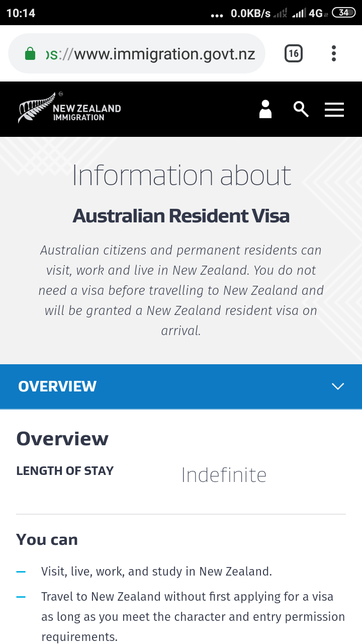Click the immigration.govt.nz address field
This screenshot has height=644, width=362.
point(151,54)
